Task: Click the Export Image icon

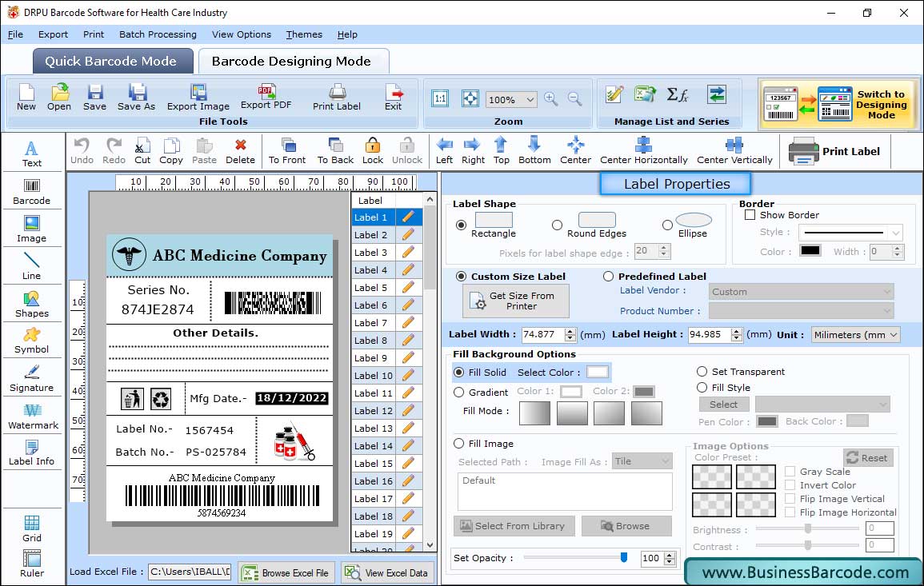Action: tap(198, 98)
